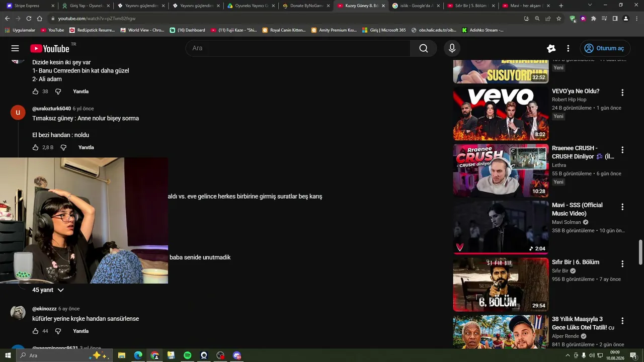The image size is (644, 362).
Task: Dislike the @ekinozzz comment
Action: 58,331
